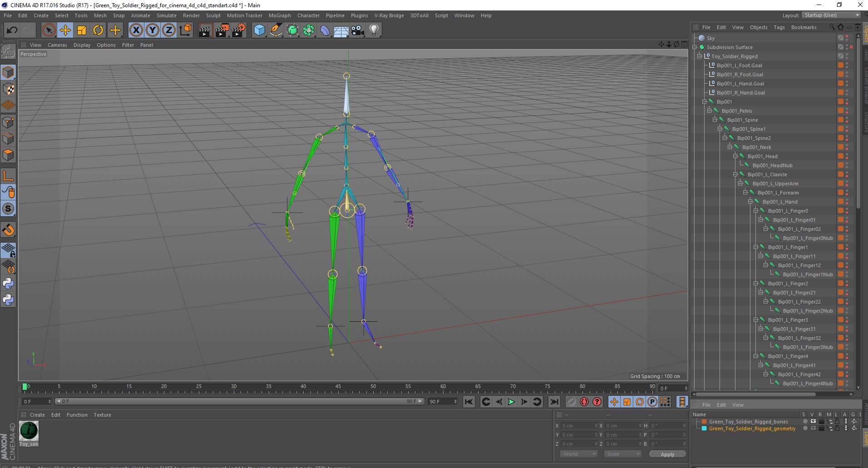Click frame 45 on the timeline ruler
This screenshot has height=468, width=868.
[338, 387]
